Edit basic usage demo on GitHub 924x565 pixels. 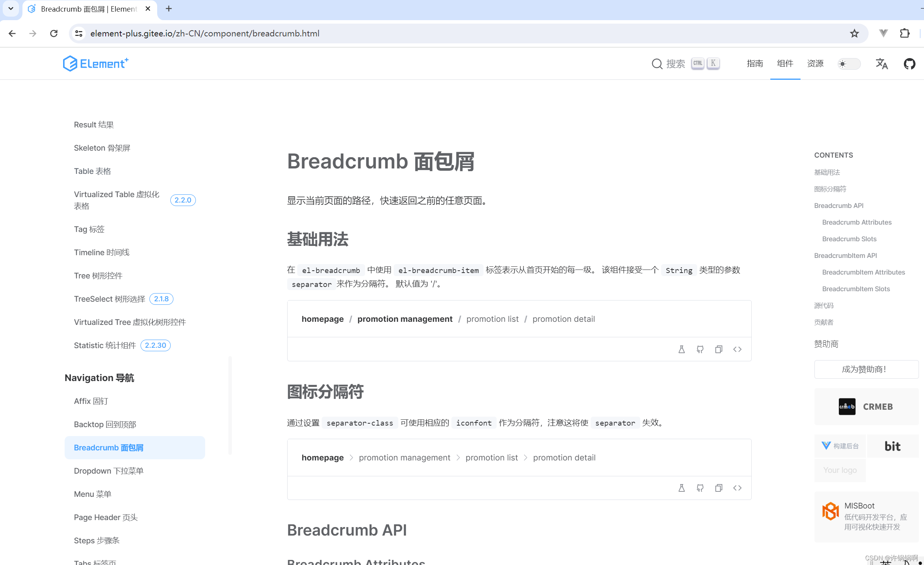click(x=700, y=349)
